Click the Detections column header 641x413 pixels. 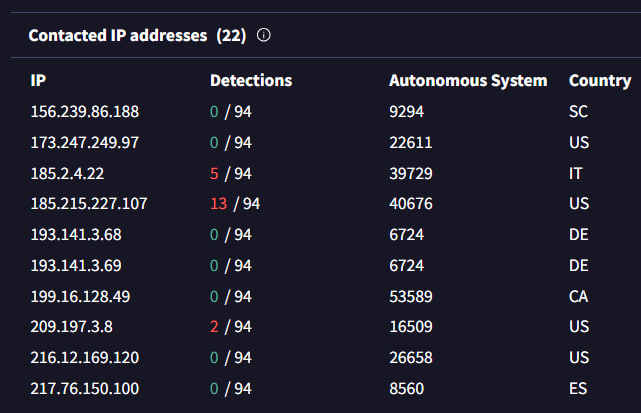pyautogui.click(x=251, y=80)
